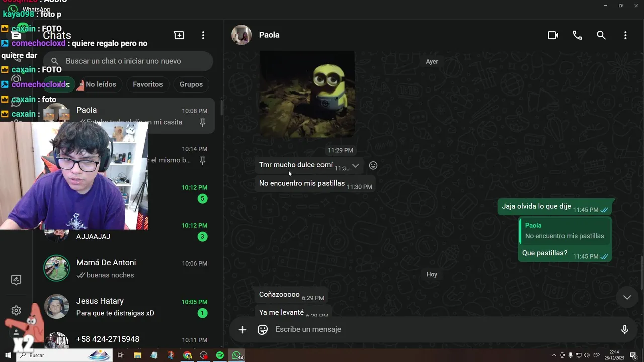Open the Jesus Hatary chat
644x362 pixels.
tap(127, 307)
